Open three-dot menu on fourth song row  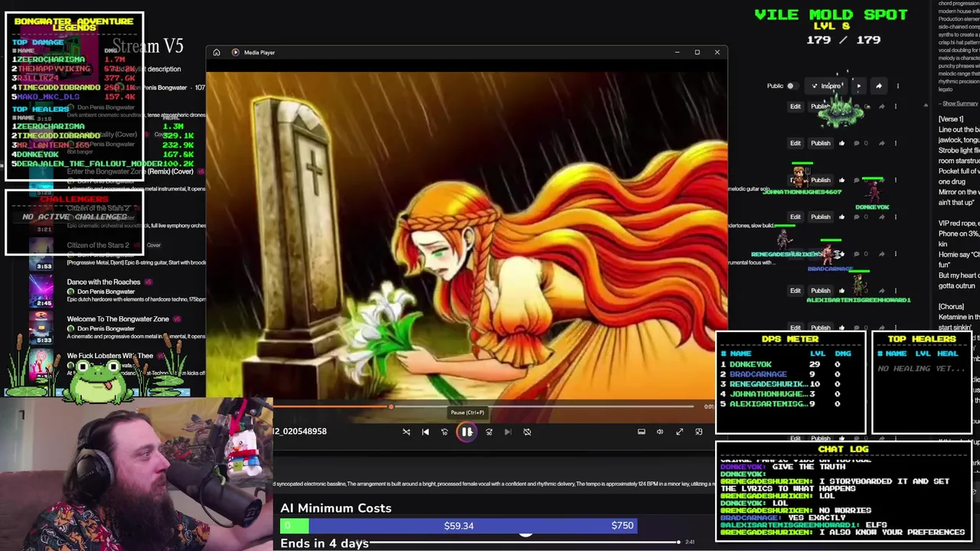point(897,217)
